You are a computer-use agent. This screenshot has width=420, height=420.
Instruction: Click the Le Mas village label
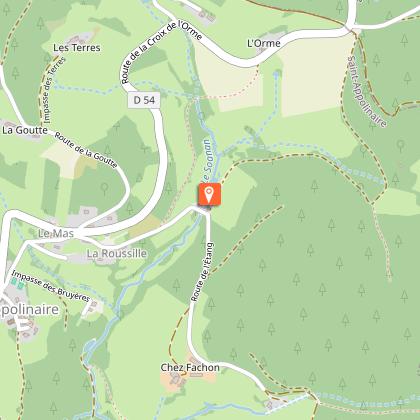(56, 233)
